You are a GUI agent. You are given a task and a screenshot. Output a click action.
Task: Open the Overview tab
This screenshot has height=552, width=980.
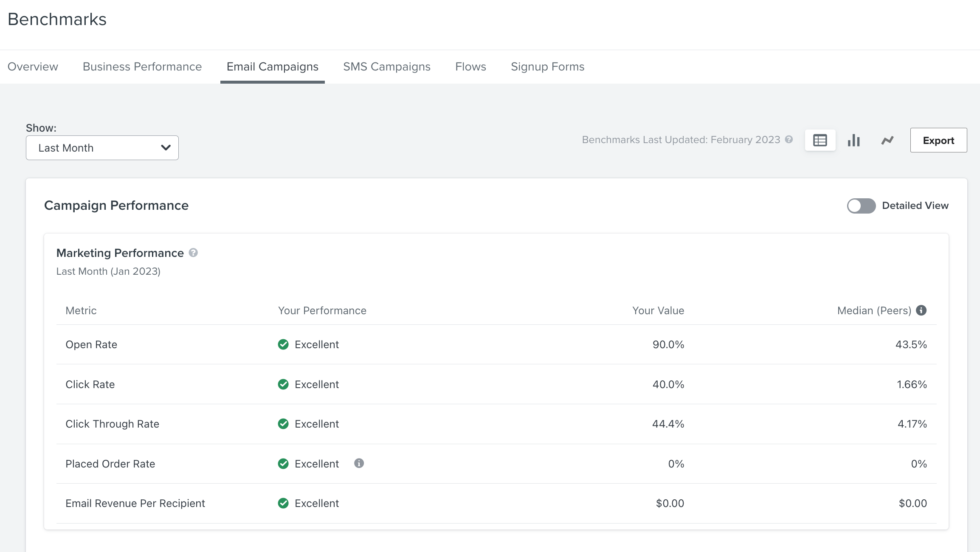pos(33,67)
